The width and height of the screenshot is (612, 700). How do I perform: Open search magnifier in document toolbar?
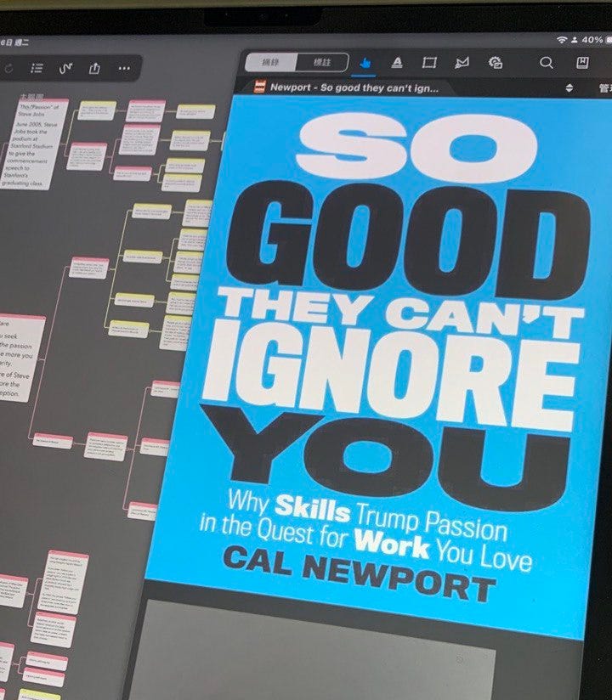click(547, 63)
